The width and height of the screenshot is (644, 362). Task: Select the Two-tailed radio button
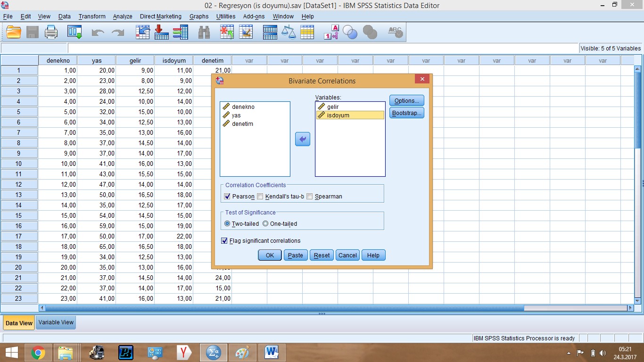[x=228, y=224]
